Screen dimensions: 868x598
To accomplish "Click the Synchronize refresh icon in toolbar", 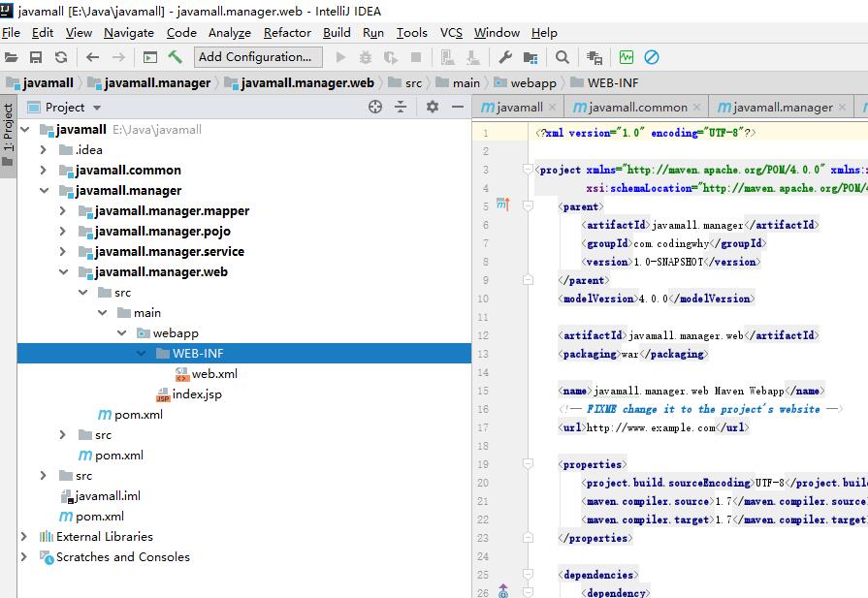I will pyautogui.click(x=61, y=57).
